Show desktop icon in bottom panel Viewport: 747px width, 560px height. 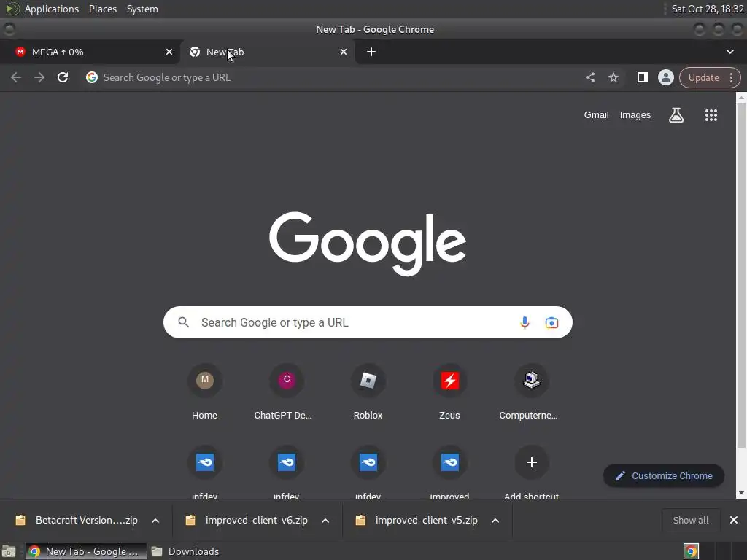click(x=9, y=551)
